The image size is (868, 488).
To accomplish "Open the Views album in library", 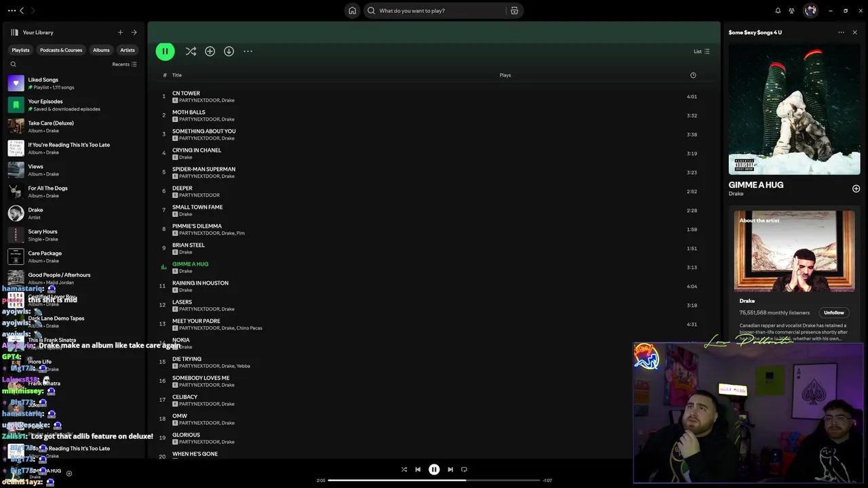I will pyautogui.click(x=73, y=170).
